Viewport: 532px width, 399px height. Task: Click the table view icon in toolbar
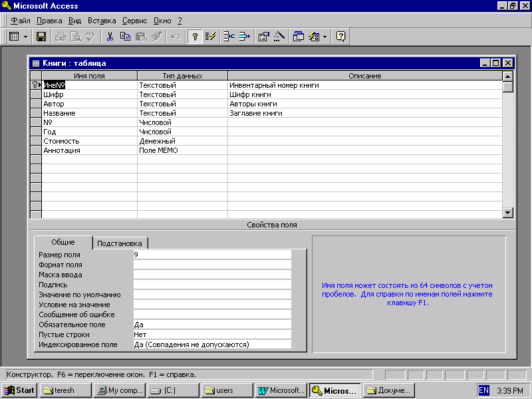14,37
